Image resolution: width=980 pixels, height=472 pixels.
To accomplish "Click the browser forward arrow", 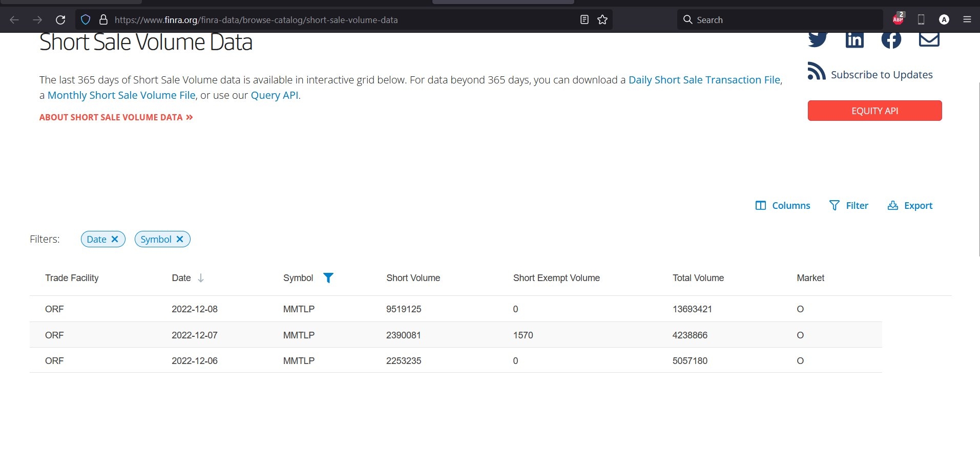I will tap(37, 20).
